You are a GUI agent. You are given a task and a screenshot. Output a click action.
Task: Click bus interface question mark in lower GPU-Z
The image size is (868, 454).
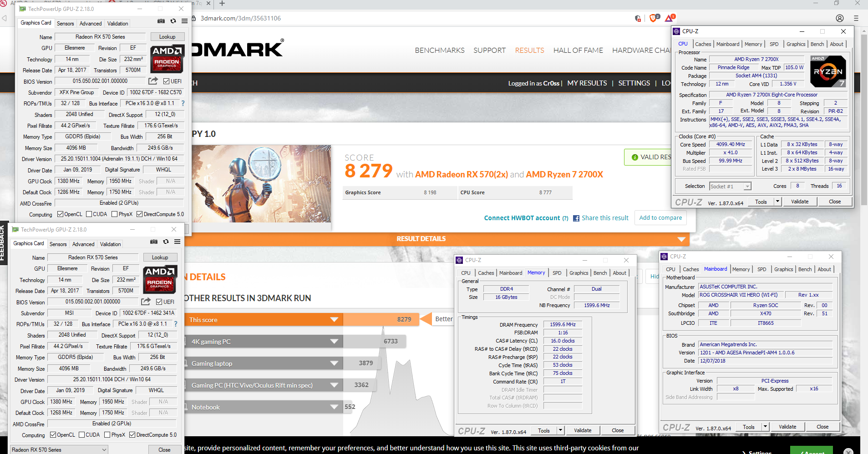pyautogui.click(x=176, y=324)
